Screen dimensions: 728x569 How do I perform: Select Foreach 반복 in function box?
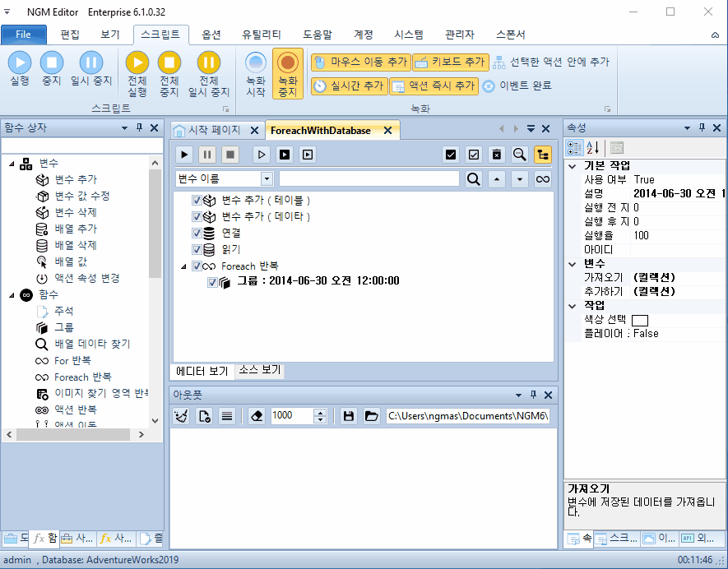pyautogui.click(x=82, y=377)
